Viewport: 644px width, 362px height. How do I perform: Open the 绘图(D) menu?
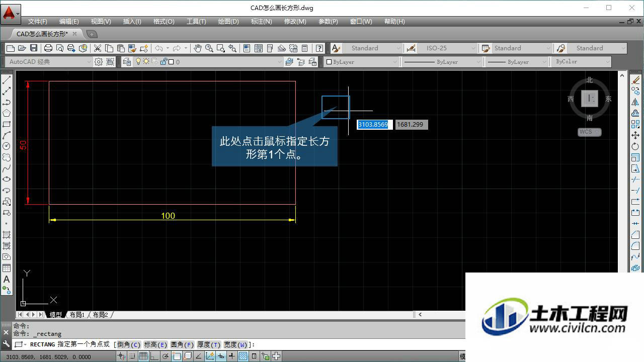(x=228, y=22)
